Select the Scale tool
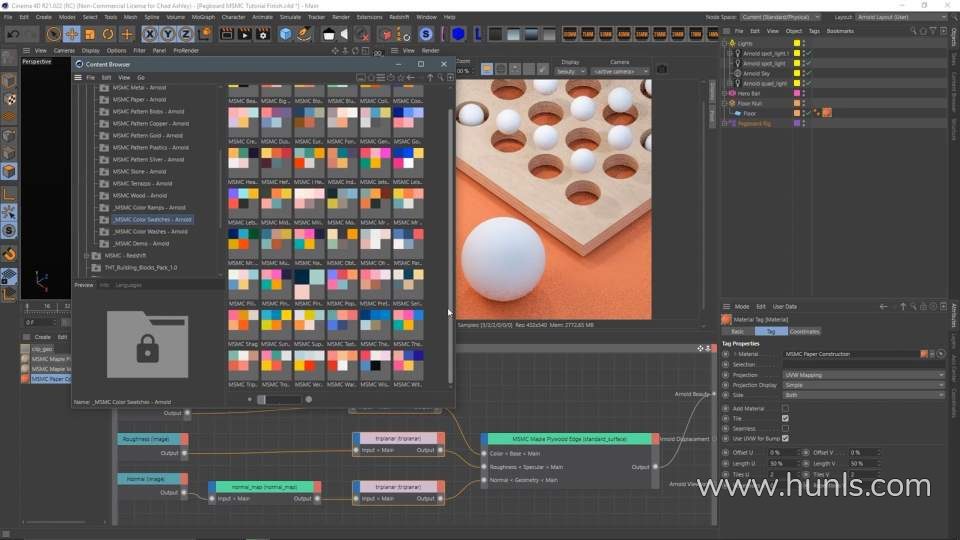This screenshot has width=960, height=540. click(89, 34)
